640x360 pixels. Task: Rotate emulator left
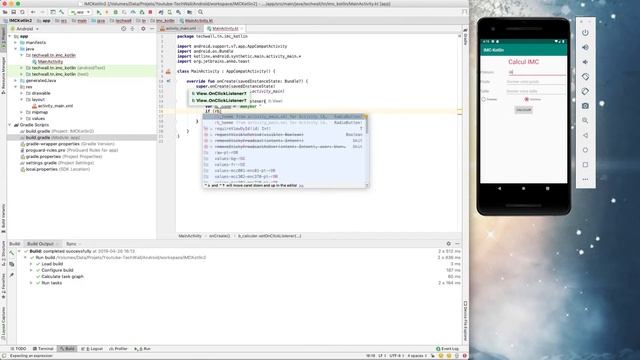pos(585,77)
